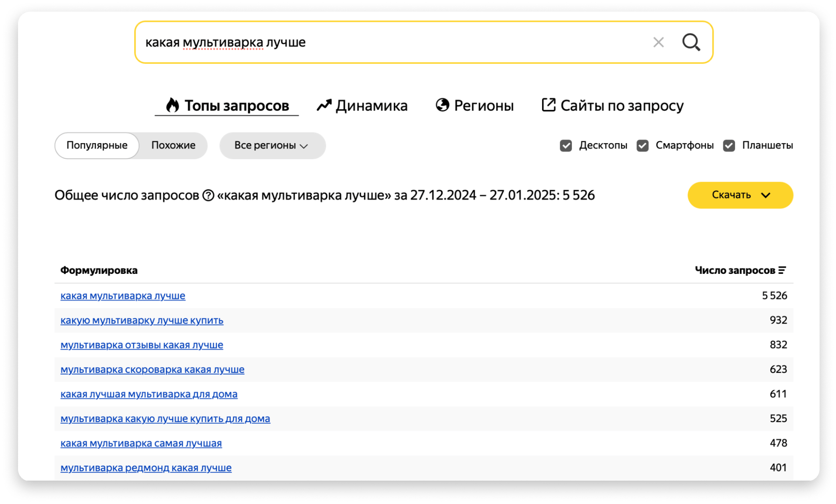Click the flame icon on Топы запросов
This screenshot has width=836, height=504.
point(172,105)
